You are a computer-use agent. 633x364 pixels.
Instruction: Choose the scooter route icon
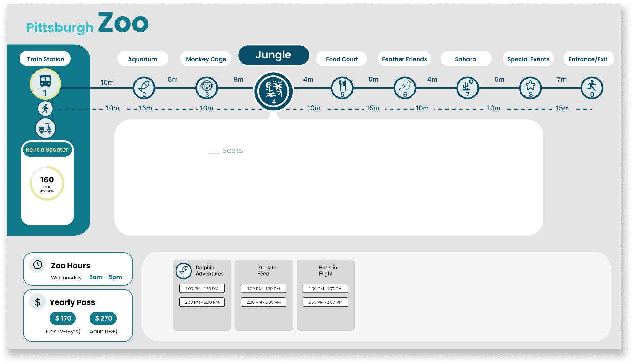[45, 128]
